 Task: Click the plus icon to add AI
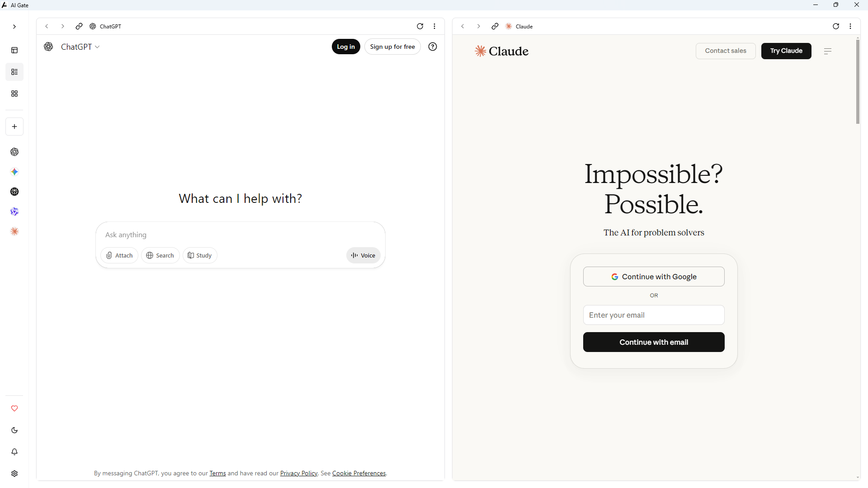14,127
